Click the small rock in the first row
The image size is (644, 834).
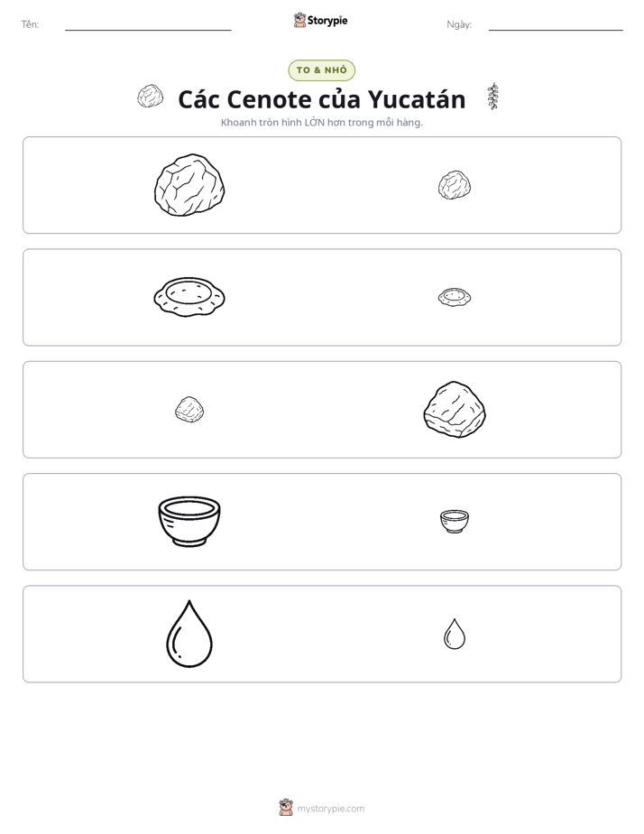tap(455, 185)
